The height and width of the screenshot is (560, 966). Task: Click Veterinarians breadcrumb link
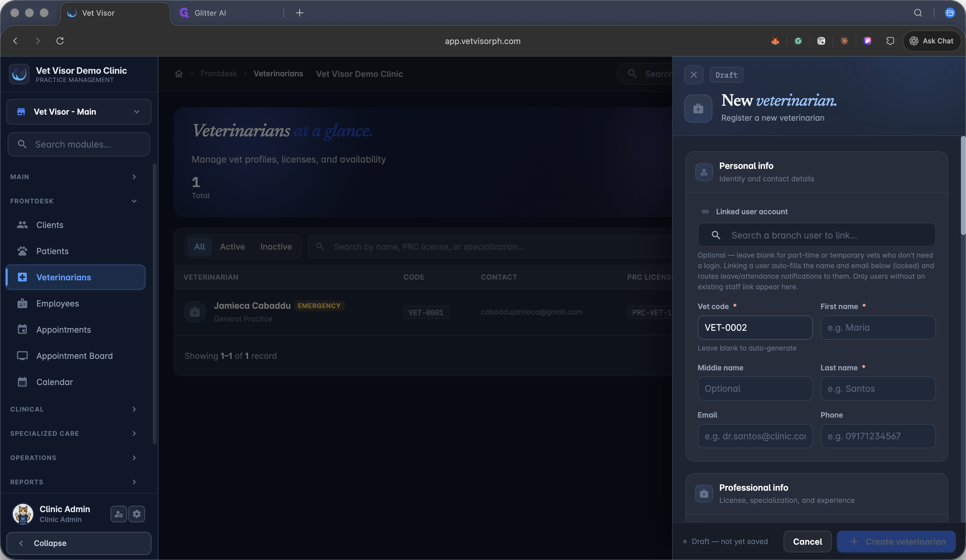(x=278, y=73)
